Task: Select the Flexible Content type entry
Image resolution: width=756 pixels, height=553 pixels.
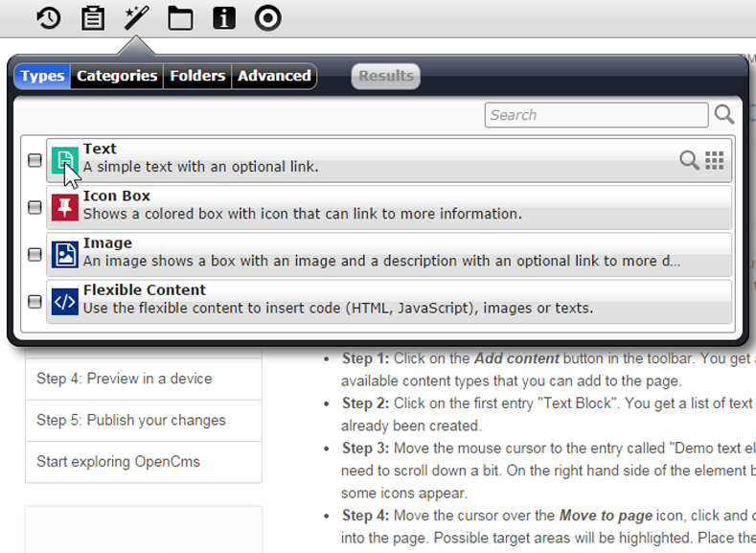Action: 389,301
